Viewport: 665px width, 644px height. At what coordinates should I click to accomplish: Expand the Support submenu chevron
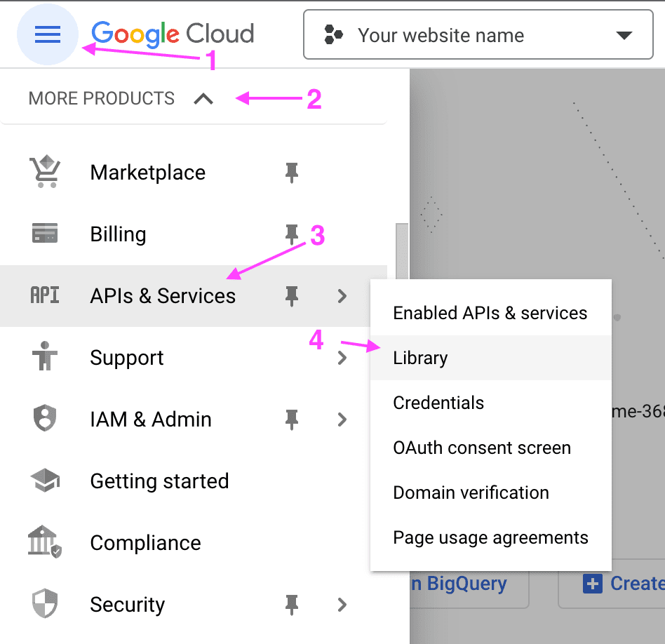point(342,357)
